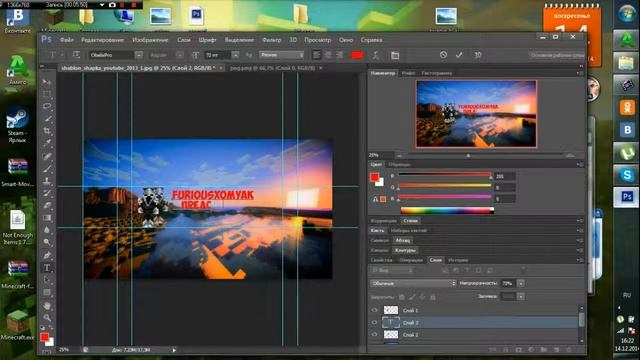Cancel current text edits

(x=443, y=55)
